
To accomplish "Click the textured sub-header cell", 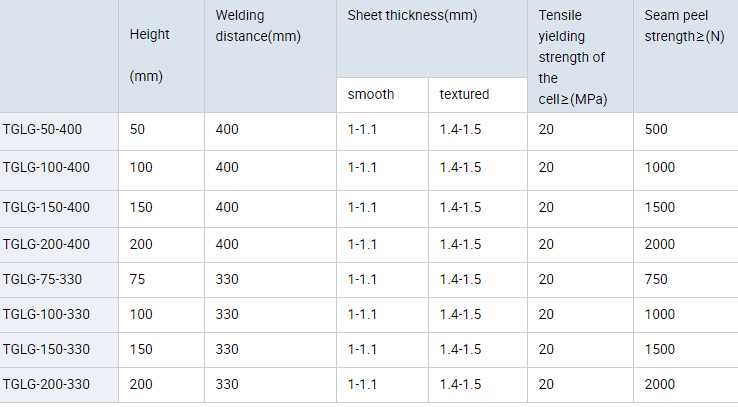I will tap(464, 95).
